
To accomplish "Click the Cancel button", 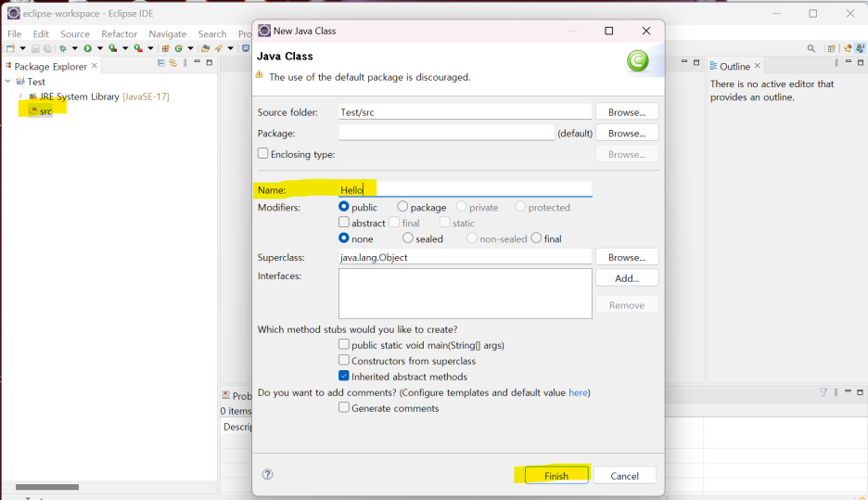I will (x=624, y=476).
